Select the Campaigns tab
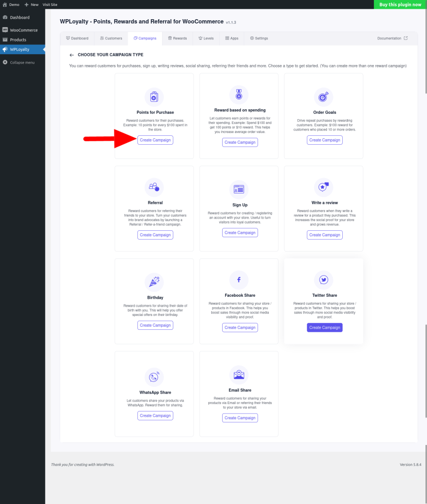The width and height of the screenshot is (427, 504). point(145,38)
